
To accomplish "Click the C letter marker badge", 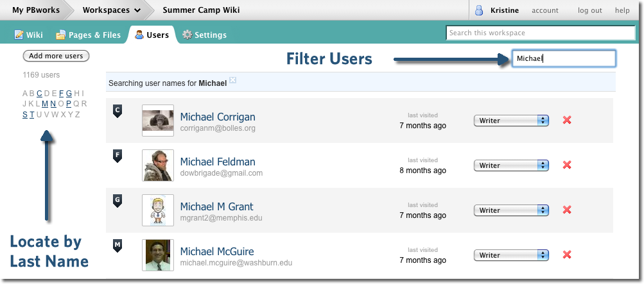I will (x=117, y=111).
